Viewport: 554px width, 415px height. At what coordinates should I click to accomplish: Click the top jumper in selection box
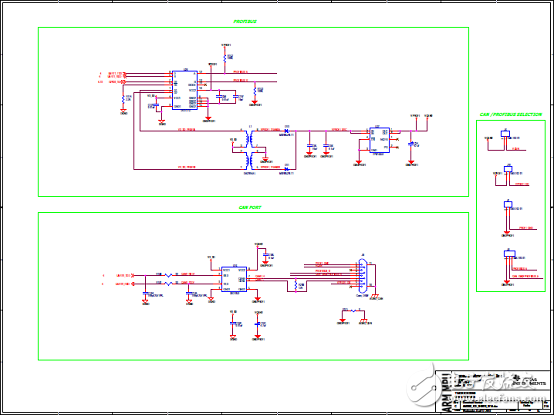tap(505, 134)
